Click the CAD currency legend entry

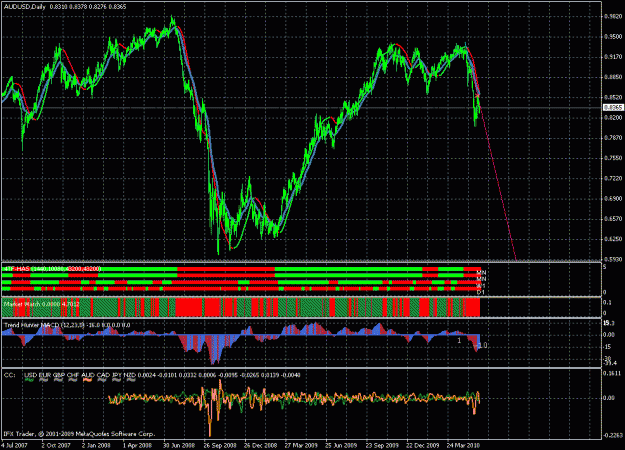[103, 375]
